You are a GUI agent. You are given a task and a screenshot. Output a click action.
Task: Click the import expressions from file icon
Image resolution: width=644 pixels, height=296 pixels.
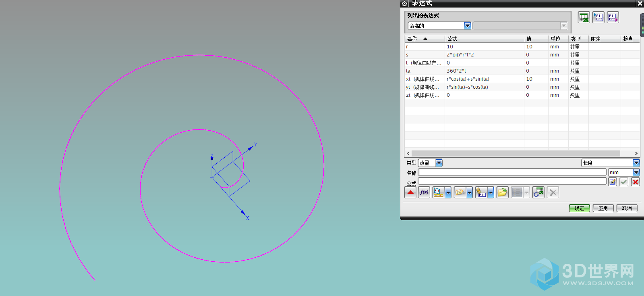click(x=598, y=17)
